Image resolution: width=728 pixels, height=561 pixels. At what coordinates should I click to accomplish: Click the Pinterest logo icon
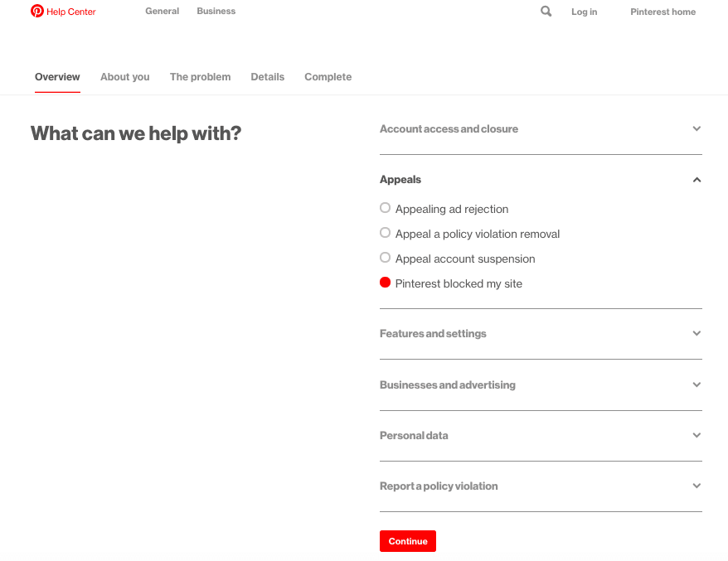[37, 11]
